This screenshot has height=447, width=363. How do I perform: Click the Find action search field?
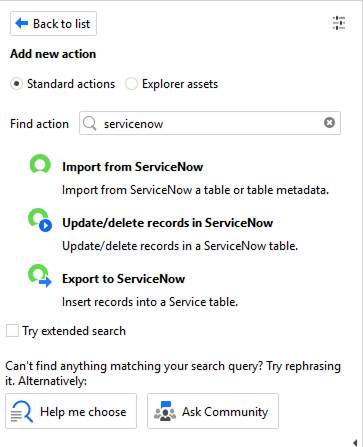[x=210, y=123]
